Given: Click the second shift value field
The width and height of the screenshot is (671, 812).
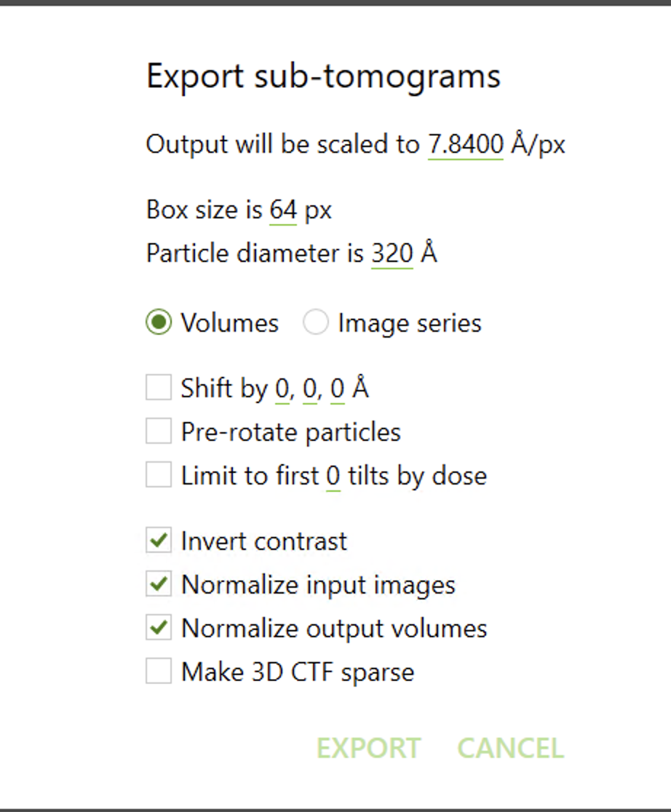Looking at the screenshot, I should click(309, 389).
